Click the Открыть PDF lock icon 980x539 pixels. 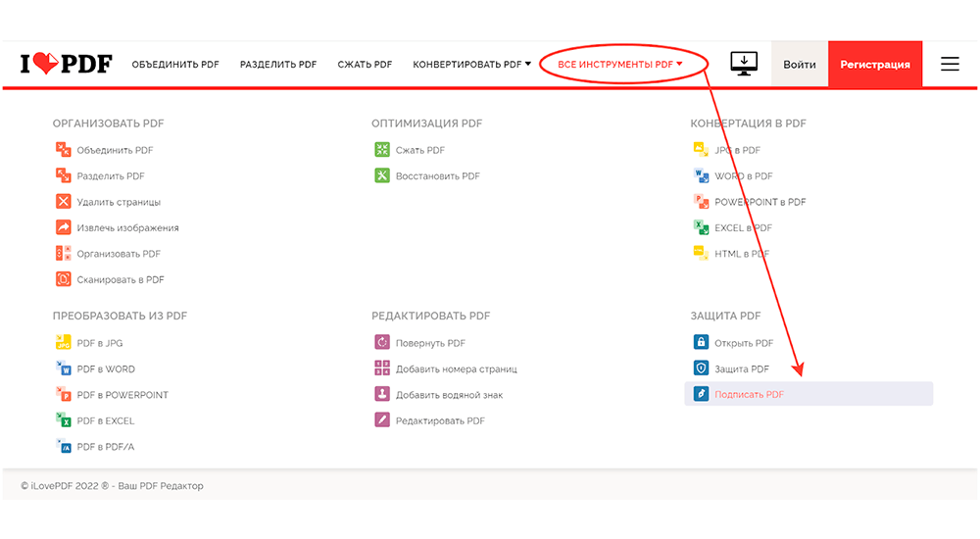pyautogui.click(x=701, y=343)
